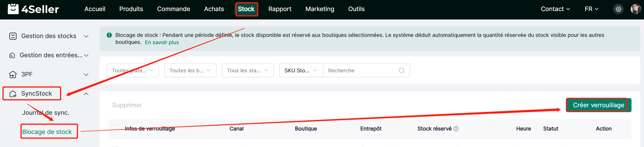644x147 pixels.
Task: Open the settings gear icon
Action: (618, 9)
